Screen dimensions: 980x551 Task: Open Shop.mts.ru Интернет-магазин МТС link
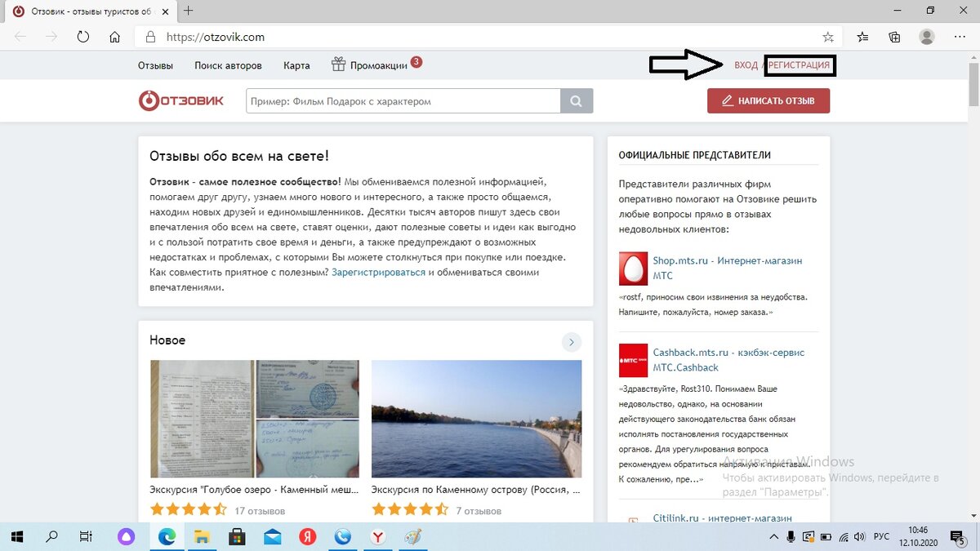727,268
